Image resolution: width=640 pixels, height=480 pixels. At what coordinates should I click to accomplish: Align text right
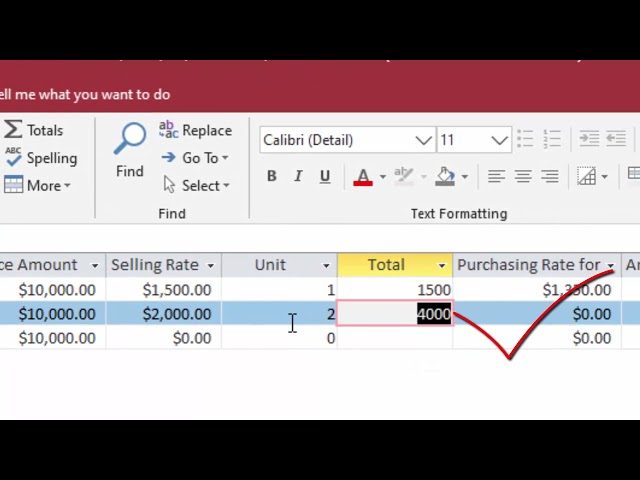549,176
